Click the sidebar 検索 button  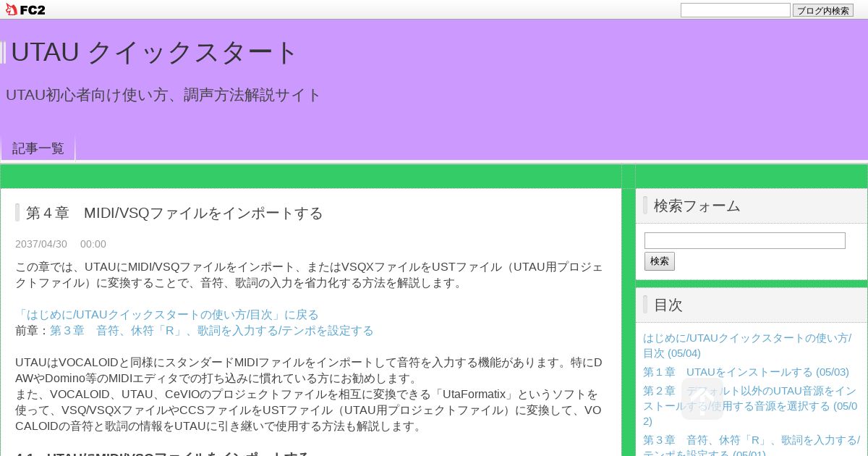point(659,261)
